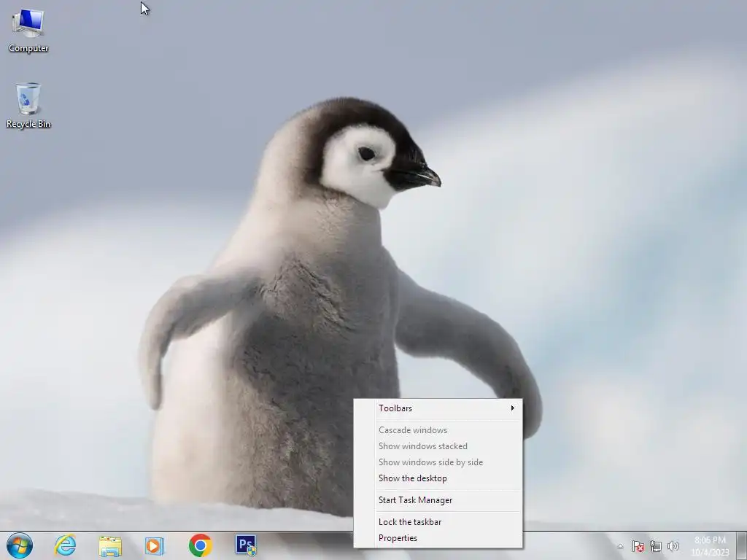
Task: Launch Internet Explorer from the taskbar
Action: pos(65,545)
